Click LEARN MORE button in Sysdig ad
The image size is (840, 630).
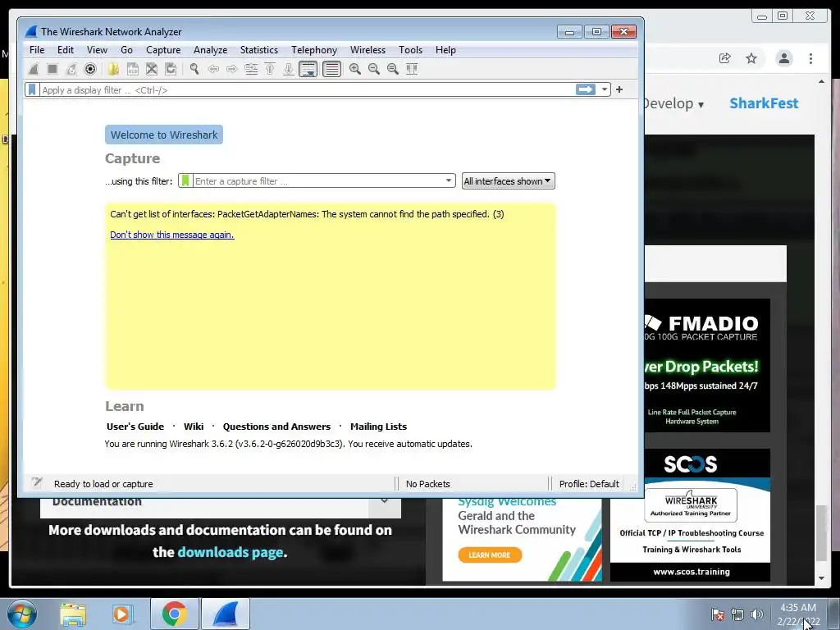(x=490, y=555)
